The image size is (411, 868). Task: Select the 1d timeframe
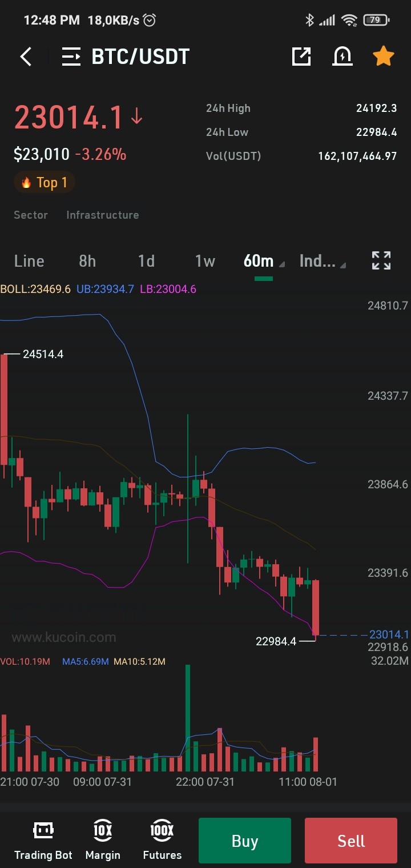tap(146, 261)
